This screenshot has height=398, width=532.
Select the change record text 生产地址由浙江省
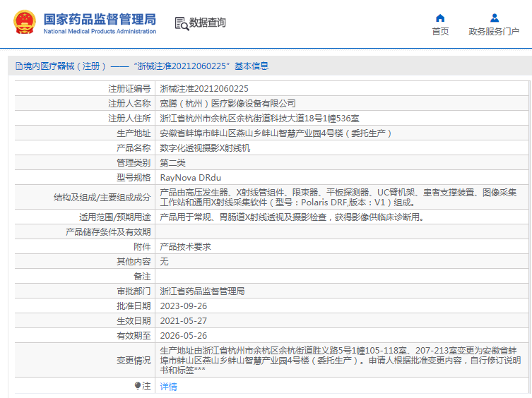pyautogui.click(x=341, y=360)
